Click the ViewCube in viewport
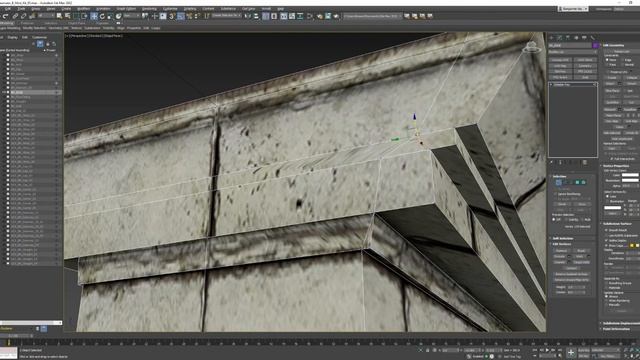Screen dimensions: 640x360 pos(531,47)
